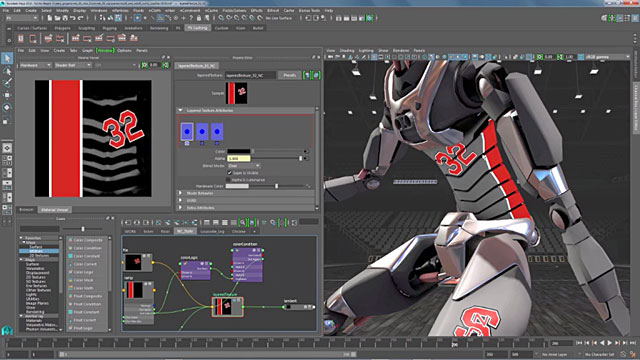Screen dimensions: 640x360
Task: Select the arrow Select tool in toolbox
Action: 7,58
